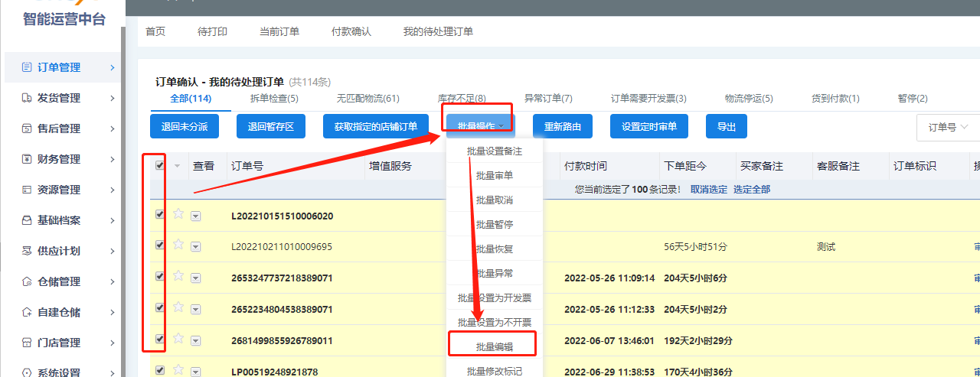Click 设置定时审单 button
980x377 pixels.
(649, 126)
